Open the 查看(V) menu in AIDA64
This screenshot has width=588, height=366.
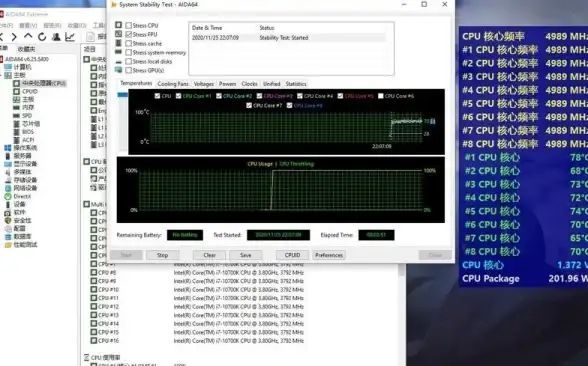point(28,26)
